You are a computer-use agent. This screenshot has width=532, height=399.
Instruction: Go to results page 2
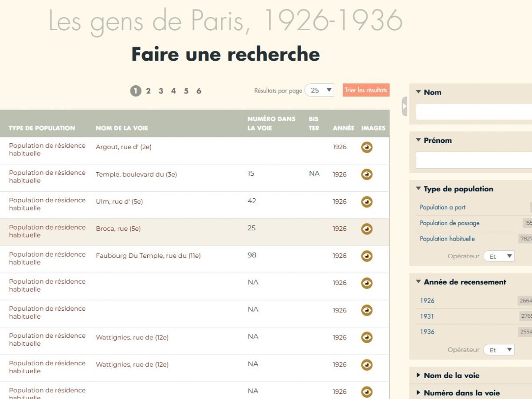click(x=148, y=91)
